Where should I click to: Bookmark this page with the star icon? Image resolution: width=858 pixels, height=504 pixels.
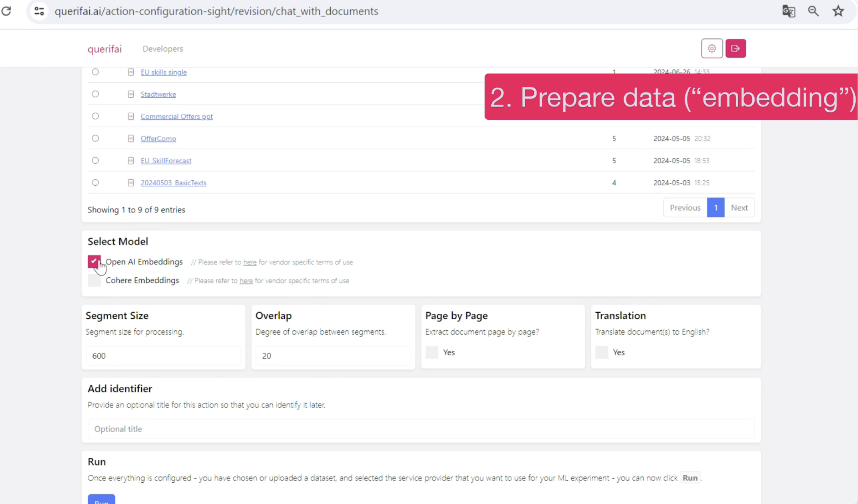tap(838, 11)
